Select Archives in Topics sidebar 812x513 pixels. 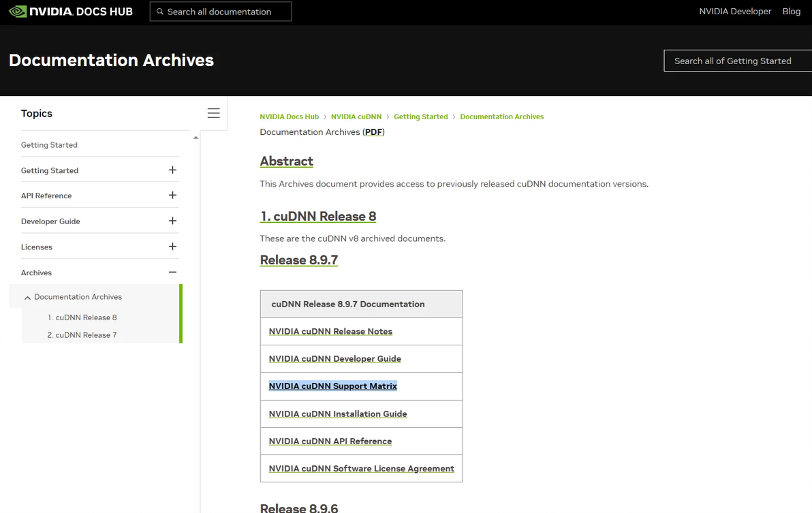tap(36, 273)
